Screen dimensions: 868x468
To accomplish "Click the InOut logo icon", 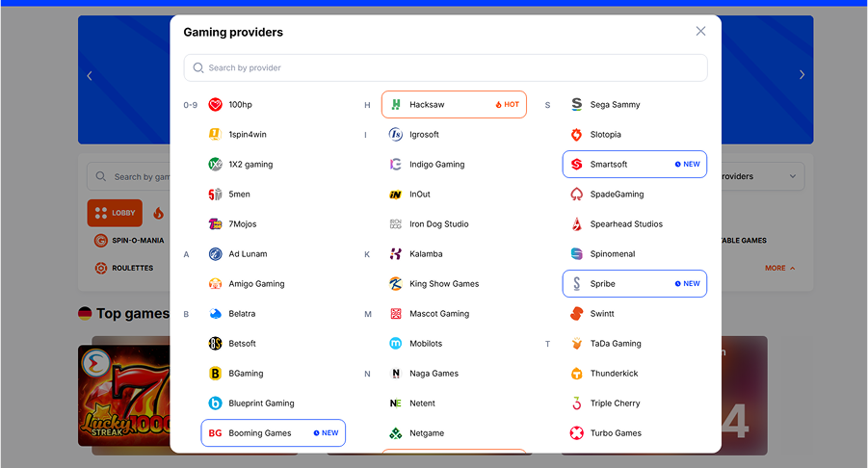I will pos(396,195).
